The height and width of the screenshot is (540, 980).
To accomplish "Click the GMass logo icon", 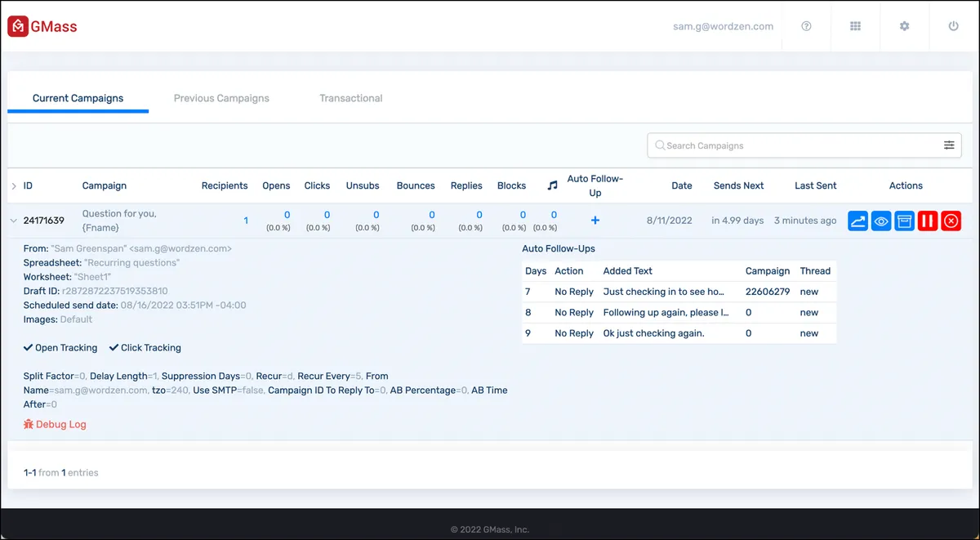I will (x=18, y=26).
